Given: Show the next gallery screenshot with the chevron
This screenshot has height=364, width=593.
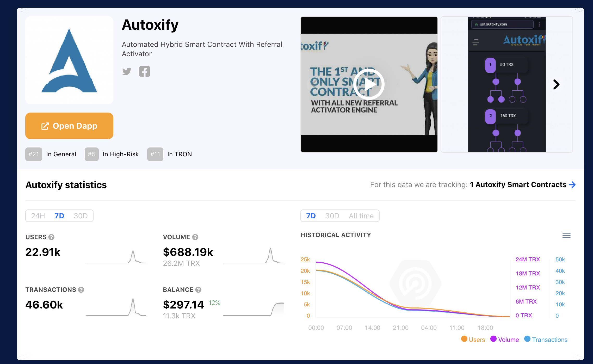Looking at the screenshot, I should coord(556,84).
